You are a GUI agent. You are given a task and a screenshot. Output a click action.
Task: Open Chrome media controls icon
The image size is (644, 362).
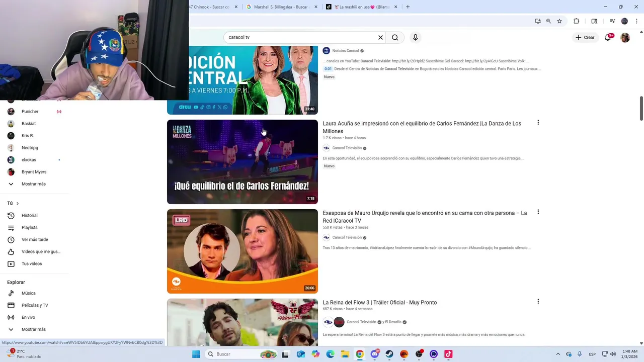click(612, 21)
